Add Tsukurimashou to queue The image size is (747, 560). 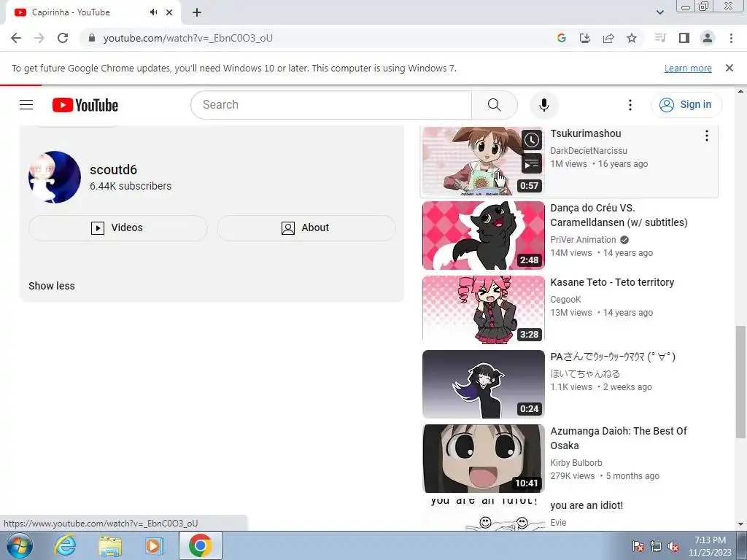tap(532, 164)
